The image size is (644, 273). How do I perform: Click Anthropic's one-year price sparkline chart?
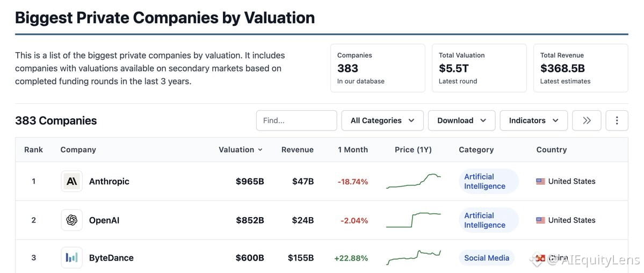(413, 181)
